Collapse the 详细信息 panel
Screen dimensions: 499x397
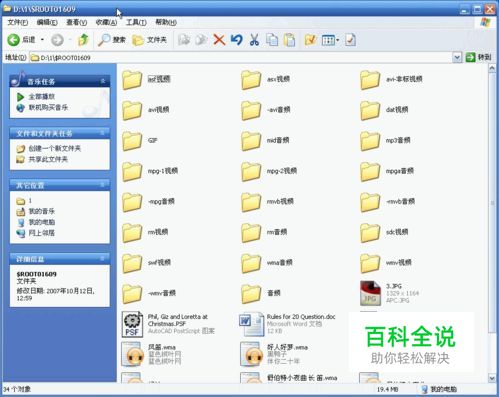(x=103, y=258)
